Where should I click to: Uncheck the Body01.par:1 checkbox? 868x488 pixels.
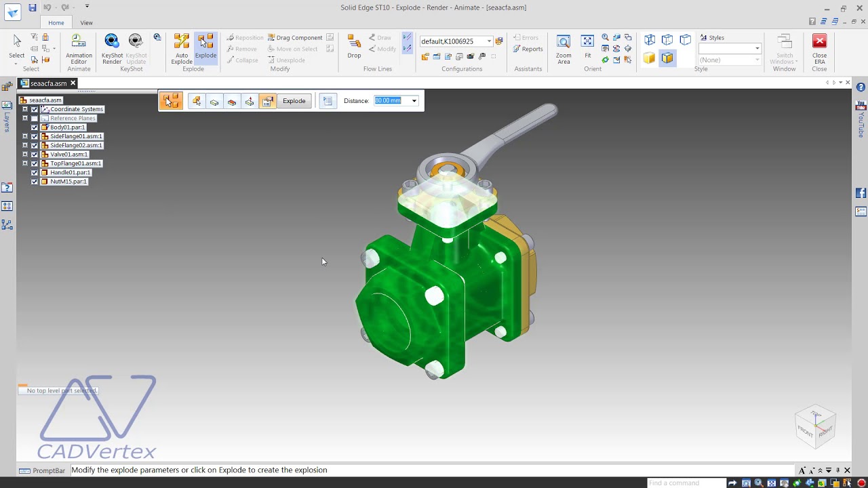[35, 127]
